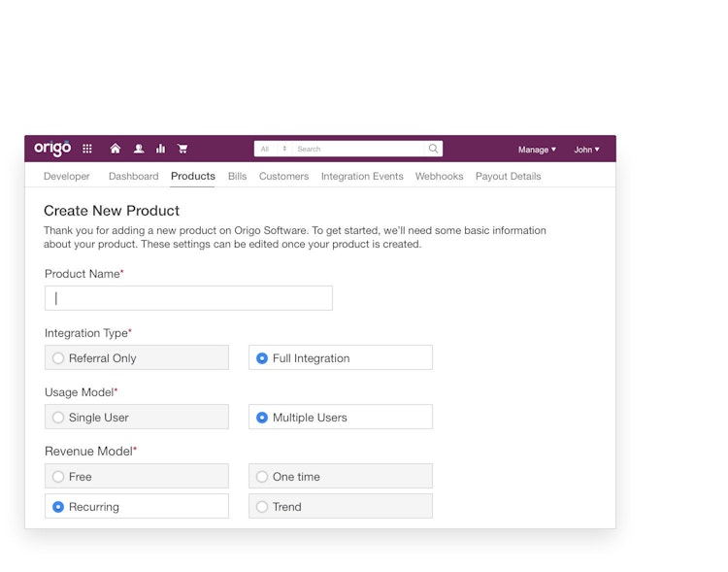
Task: Open the shopping cart icon
Action: click(x=182, y=149)
